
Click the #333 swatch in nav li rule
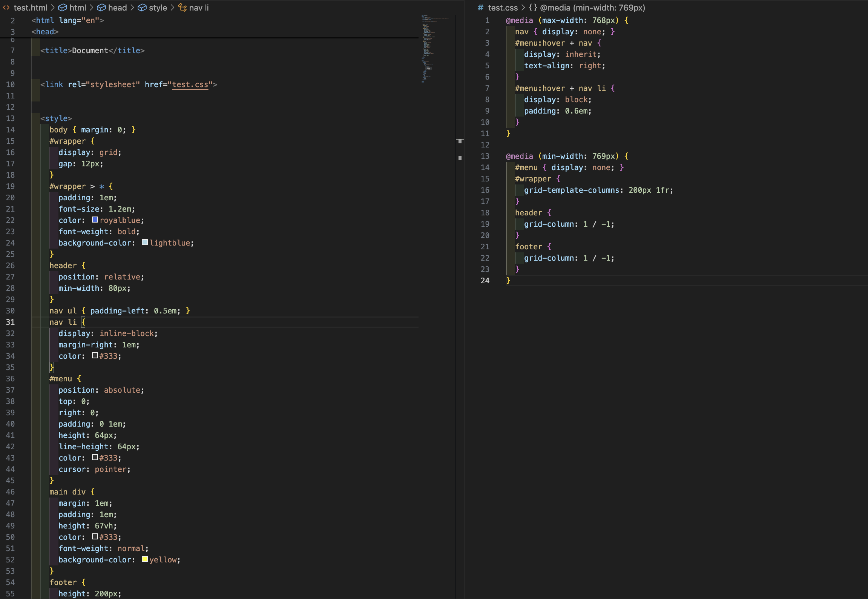click(x=95, y=356)
